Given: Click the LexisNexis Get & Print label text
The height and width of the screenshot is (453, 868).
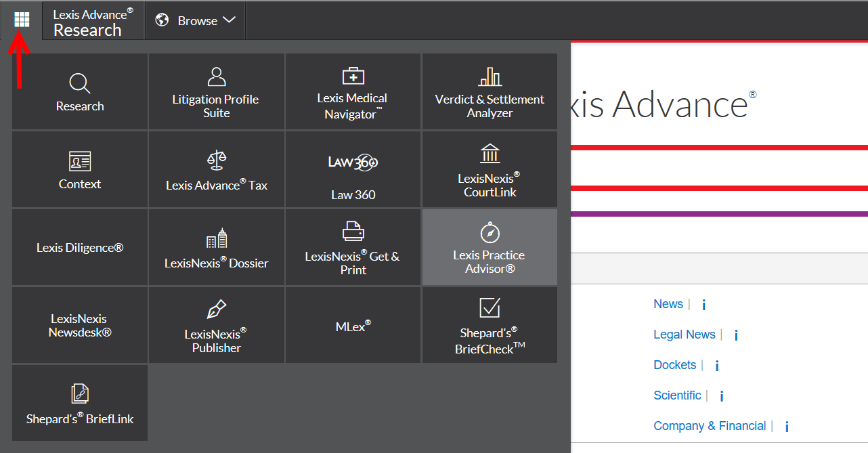Looking at the screenshot, I should click(353, 263).
